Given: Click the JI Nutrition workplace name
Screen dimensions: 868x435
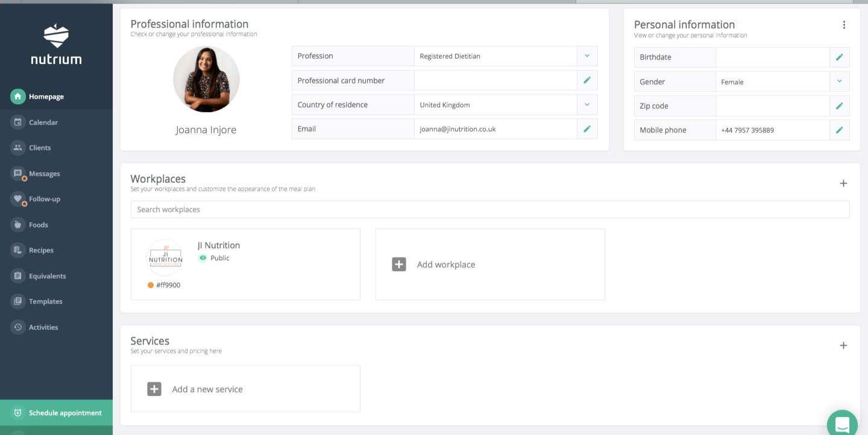Looking at the screenshot, I should click(219, 245).
